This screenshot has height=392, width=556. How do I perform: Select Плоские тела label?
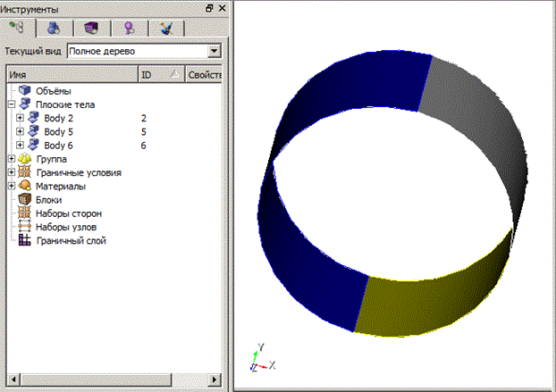65,104
